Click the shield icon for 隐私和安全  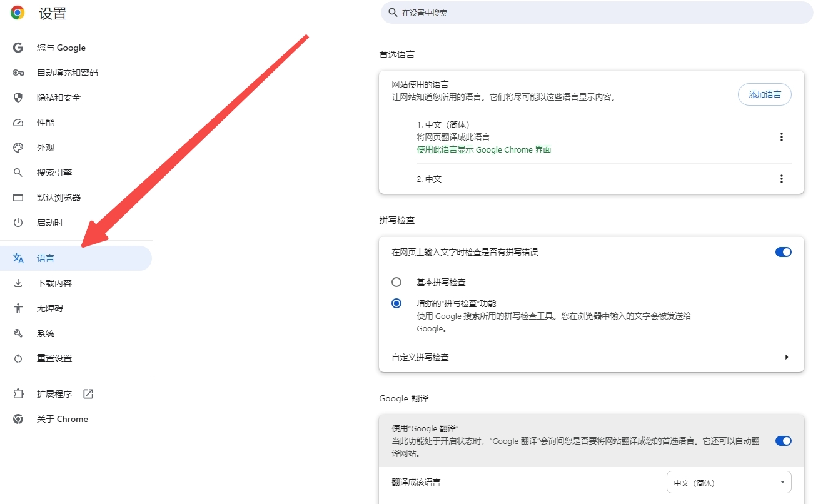pos(18,98)
